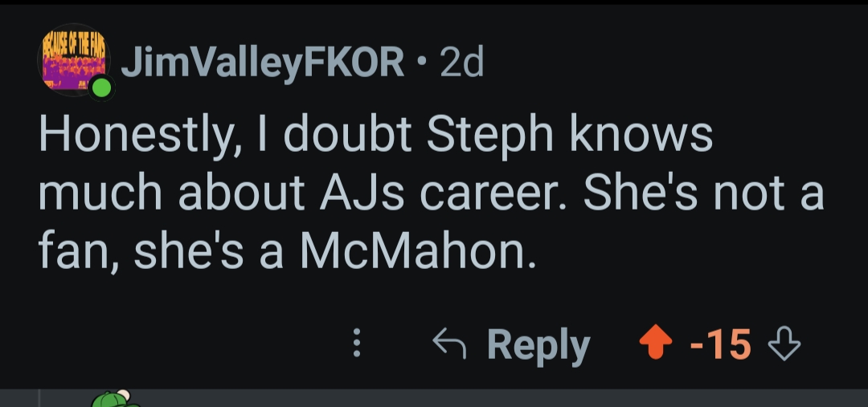Click the dot separator before 2d

423,63
